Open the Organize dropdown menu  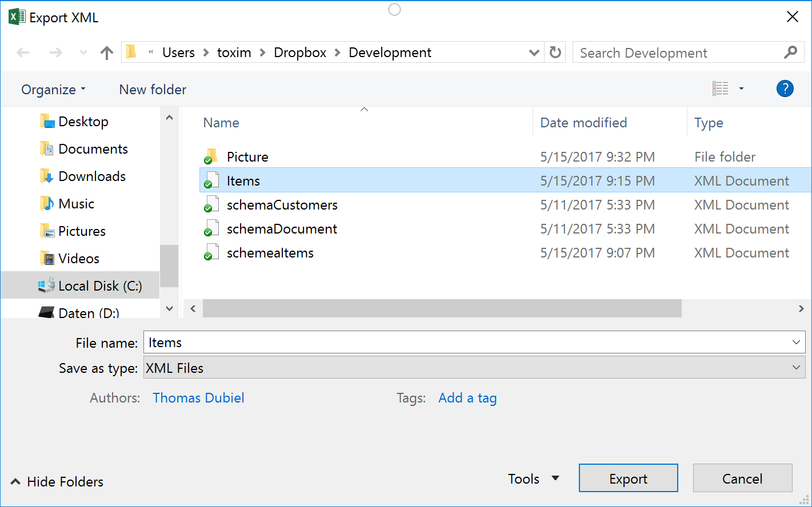[53, 90]
